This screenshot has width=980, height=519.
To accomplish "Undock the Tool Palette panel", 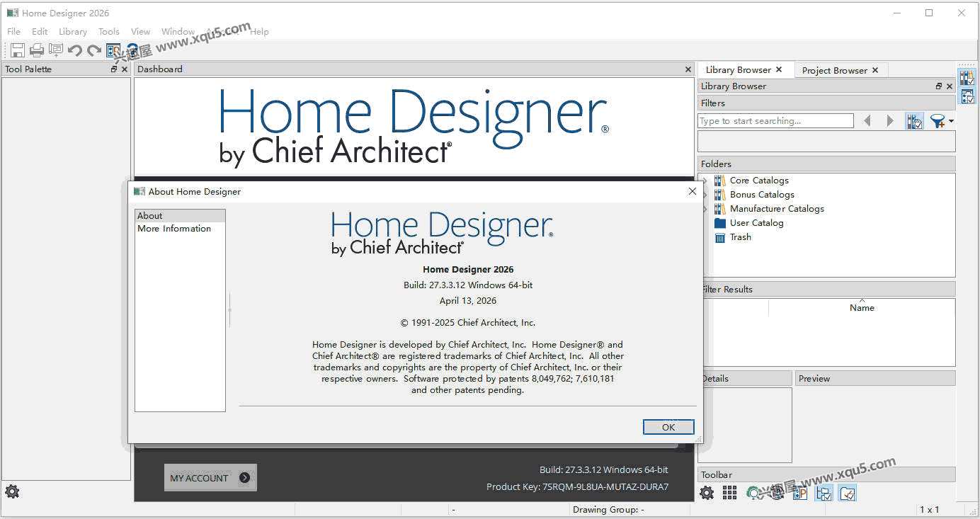I will (114, 69).
